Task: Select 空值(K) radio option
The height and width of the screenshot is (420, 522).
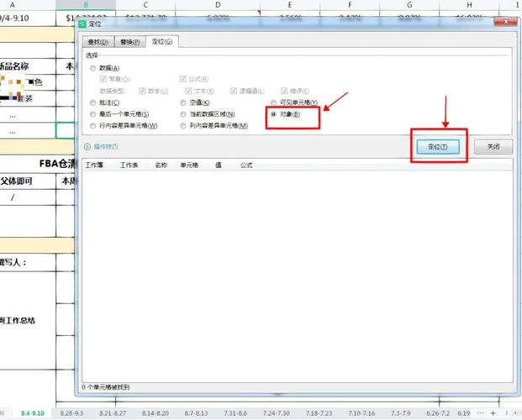Action: click(x=183, y=102)
